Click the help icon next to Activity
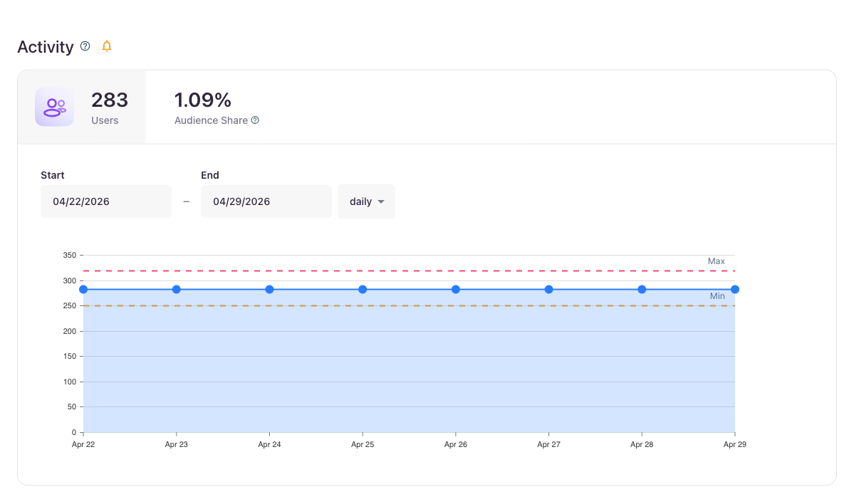Viewport: 854px width, 504px height. pyautogui.click(x=85, y=46)
